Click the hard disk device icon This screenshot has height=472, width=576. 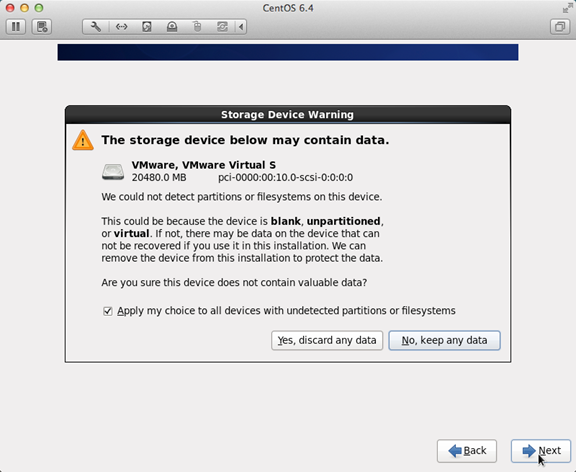point(147,27)
